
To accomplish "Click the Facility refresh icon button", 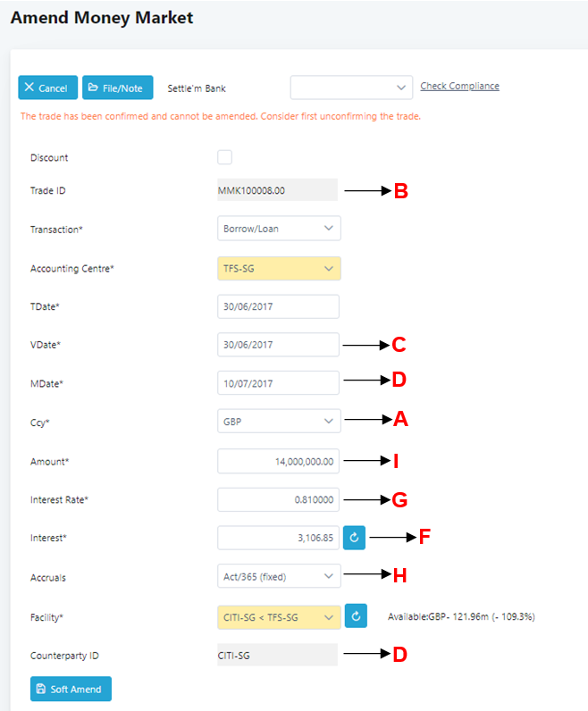I will pyautogui.click(x=356, y=616).
